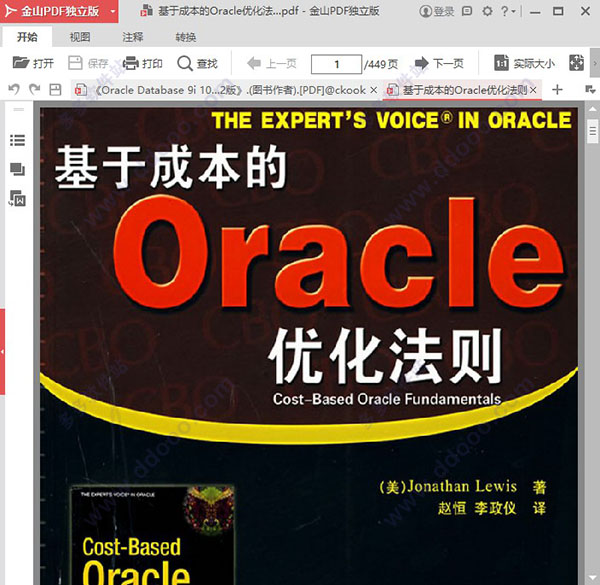Go to previous page with 上一页
This screenshot has width=600, height=585.
tap(272, 63)
